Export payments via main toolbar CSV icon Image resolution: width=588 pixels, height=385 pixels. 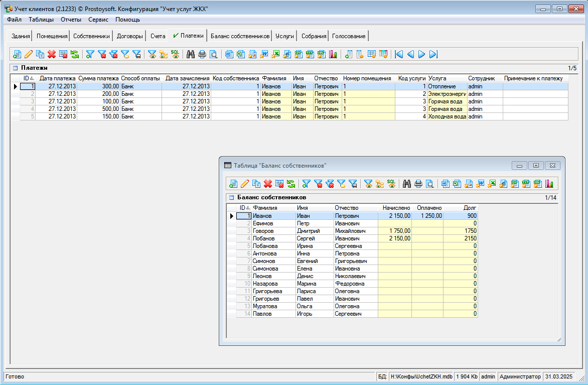coord(299,54)
